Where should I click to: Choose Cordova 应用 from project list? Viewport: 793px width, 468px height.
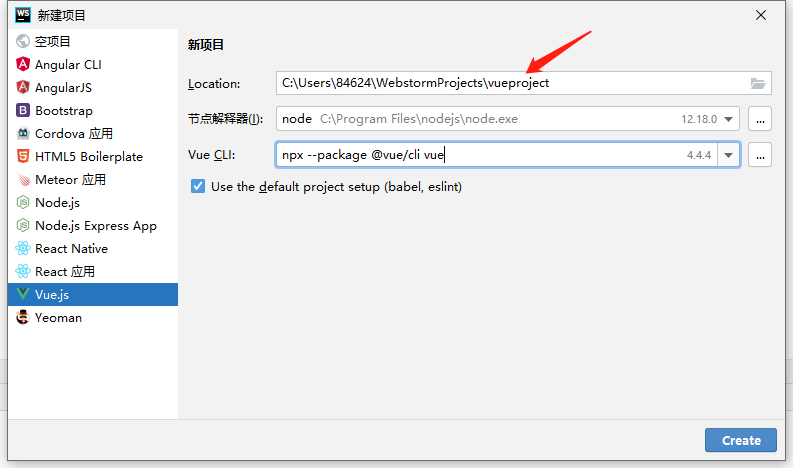click(93, 134)
